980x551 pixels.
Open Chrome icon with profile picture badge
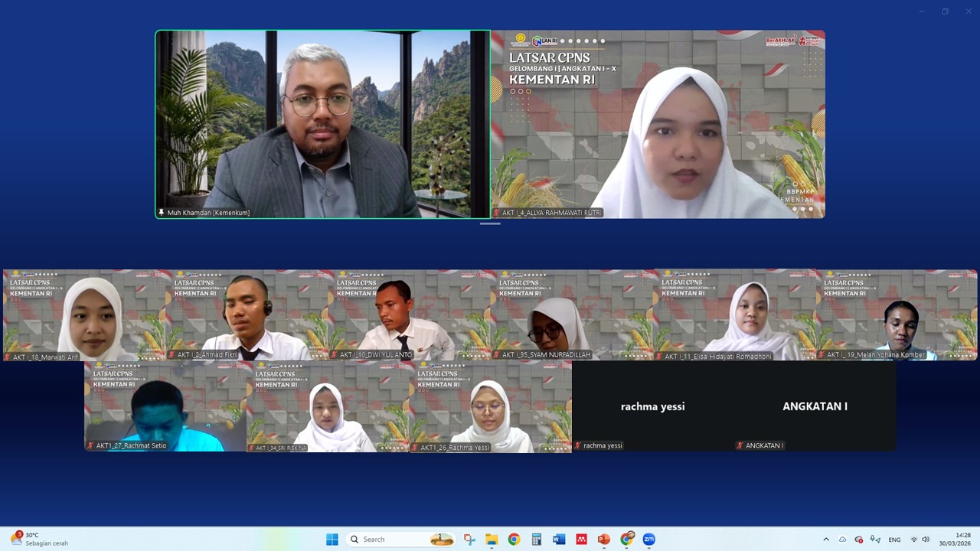[x=627, y=539]
